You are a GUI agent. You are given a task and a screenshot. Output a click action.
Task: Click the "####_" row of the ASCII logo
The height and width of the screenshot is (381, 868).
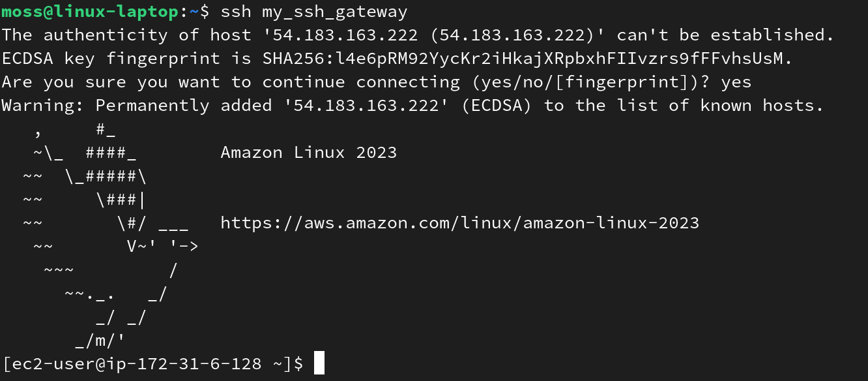tap(110, 153)
